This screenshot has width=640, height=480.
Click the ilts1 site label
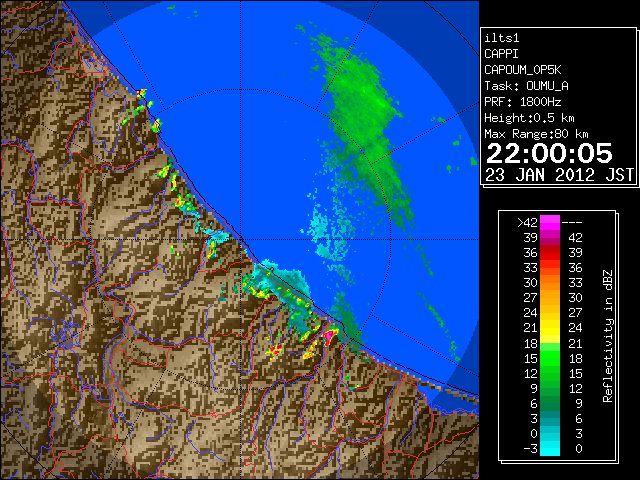click(x=502, y=38)
